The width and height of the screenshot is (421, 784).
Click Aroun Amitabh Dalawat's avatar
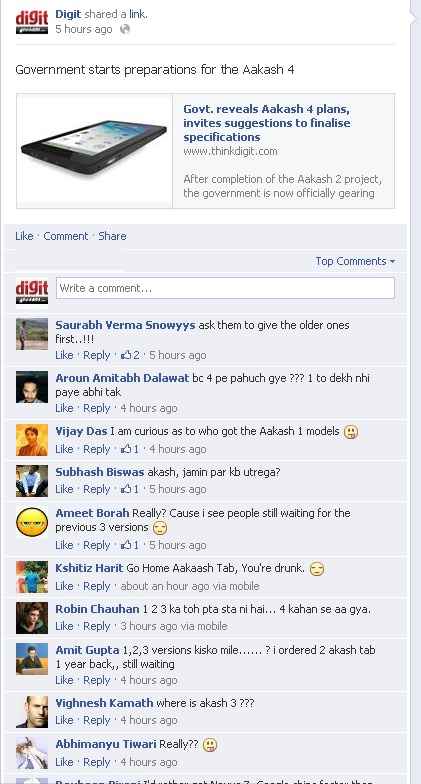(x=32, y=387)
